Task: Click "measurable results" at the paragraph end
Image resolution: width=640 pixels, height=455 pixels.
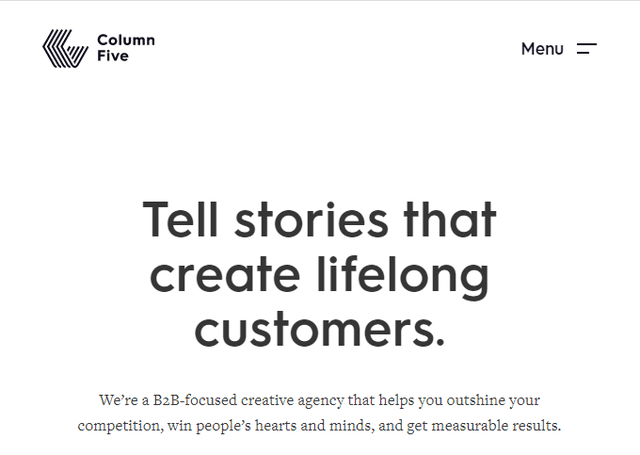Action: pyautogui.click(x=496, y=426)
